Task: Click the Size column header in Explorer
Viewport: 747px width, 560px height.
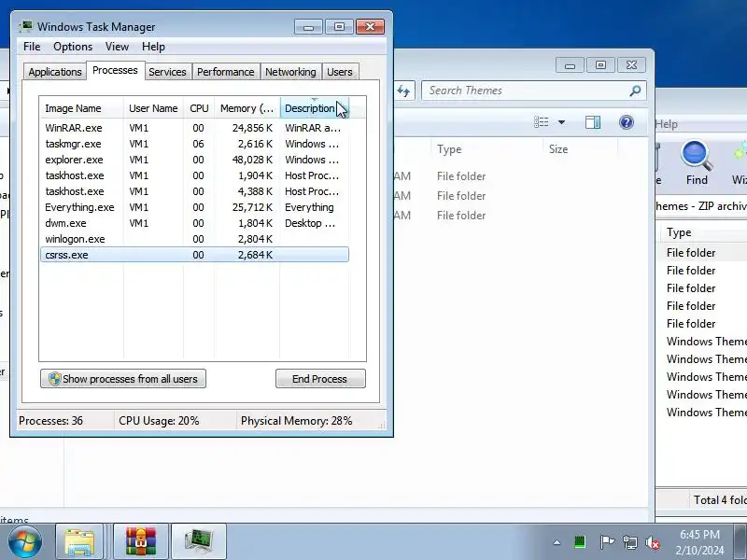Action: pos(580,149)
